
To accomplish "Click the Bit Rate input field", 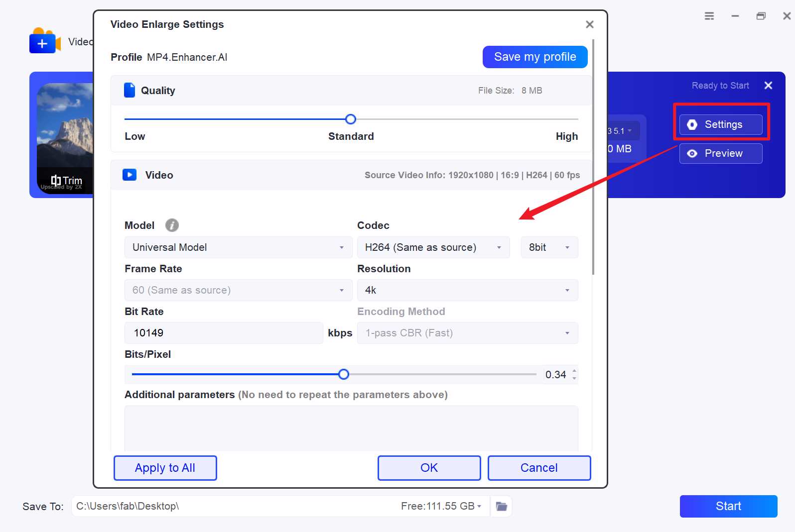I will click(223, 333).
